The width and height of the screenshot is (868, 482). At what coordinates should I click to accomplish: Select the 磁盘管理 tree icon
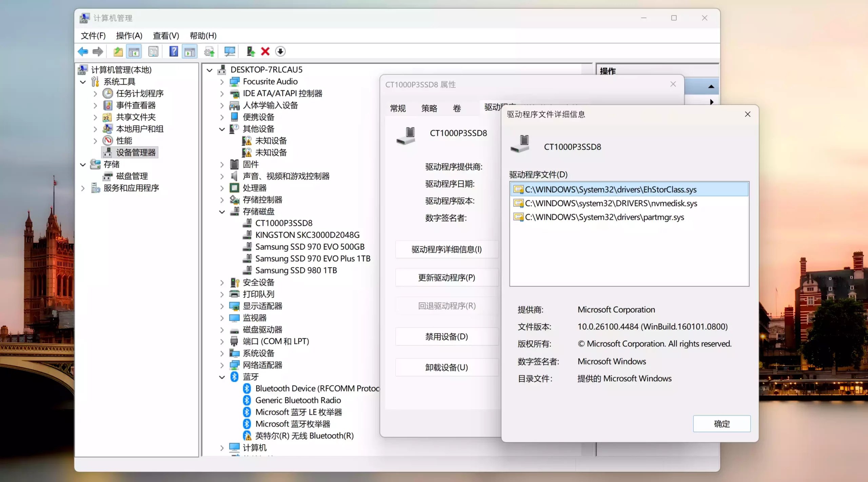coord(108,176)
